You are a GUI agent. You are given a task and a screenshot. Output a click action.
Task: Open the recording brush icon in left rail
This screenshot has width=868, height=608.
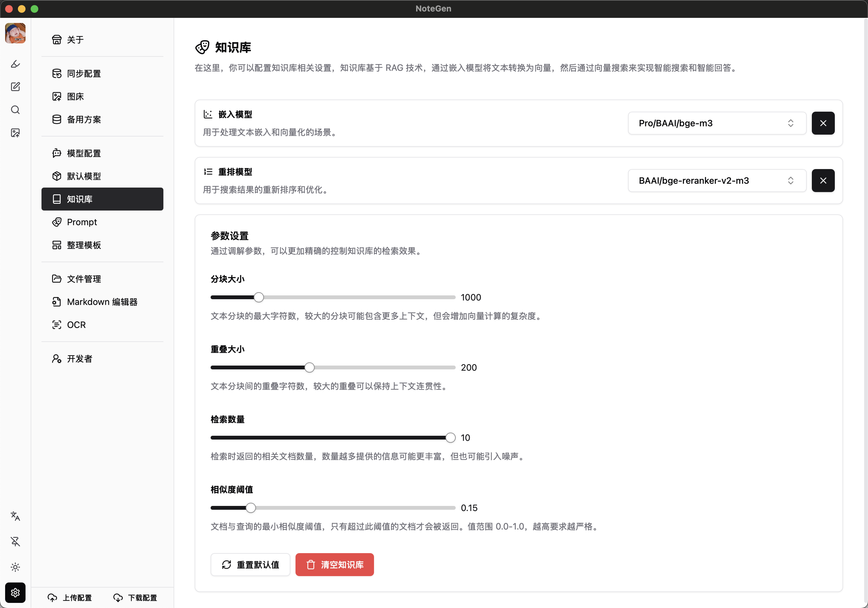[15, 64]
